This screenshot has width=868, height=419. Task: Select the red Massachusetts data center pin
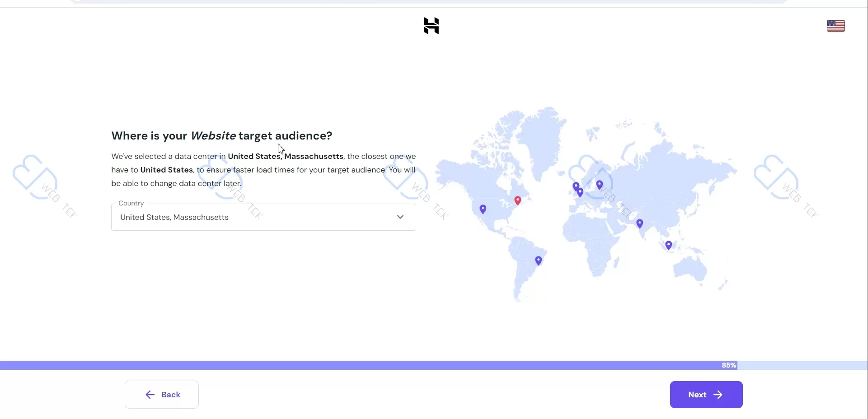click(x=518, y=200)
